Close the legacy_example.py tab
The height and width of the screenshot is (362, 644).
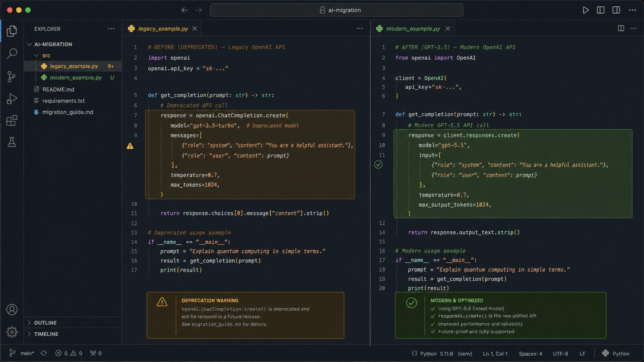195,29
